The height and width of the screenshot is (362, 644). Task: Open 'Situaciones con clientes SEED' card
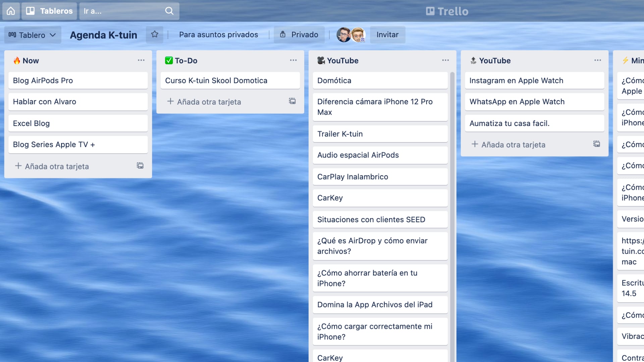pyautogui.click(x=380, y=220)
